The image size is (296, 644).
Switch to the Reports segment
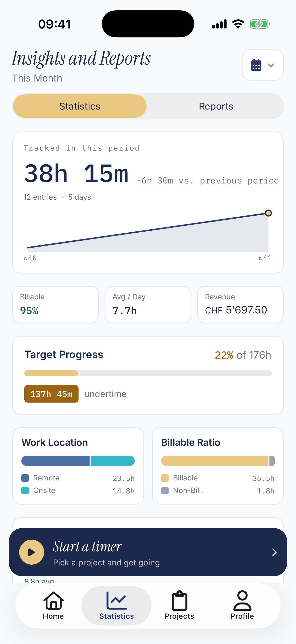click(216, 106)
